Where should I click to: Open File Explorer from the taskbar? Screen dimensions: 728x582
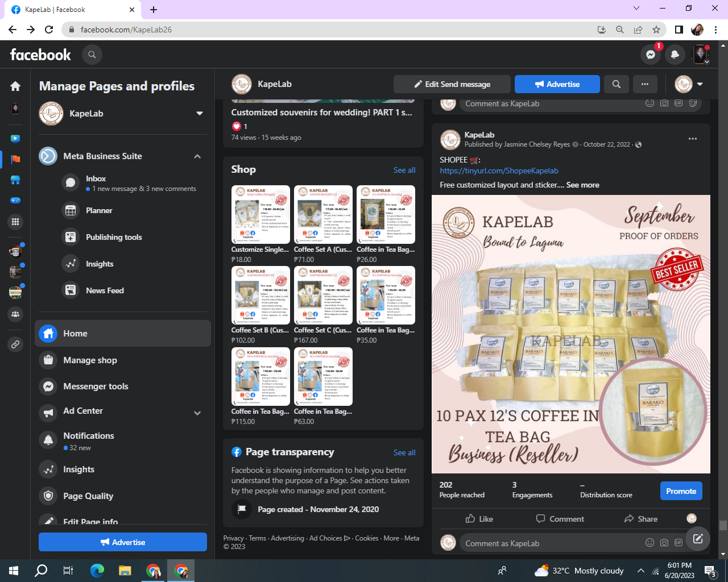coord(125,571)
